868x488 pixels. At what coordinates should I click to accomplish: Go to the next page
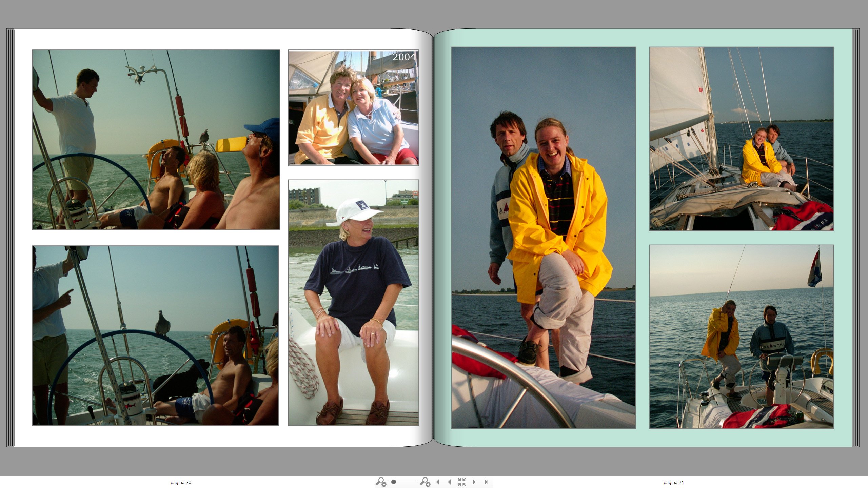474,482
